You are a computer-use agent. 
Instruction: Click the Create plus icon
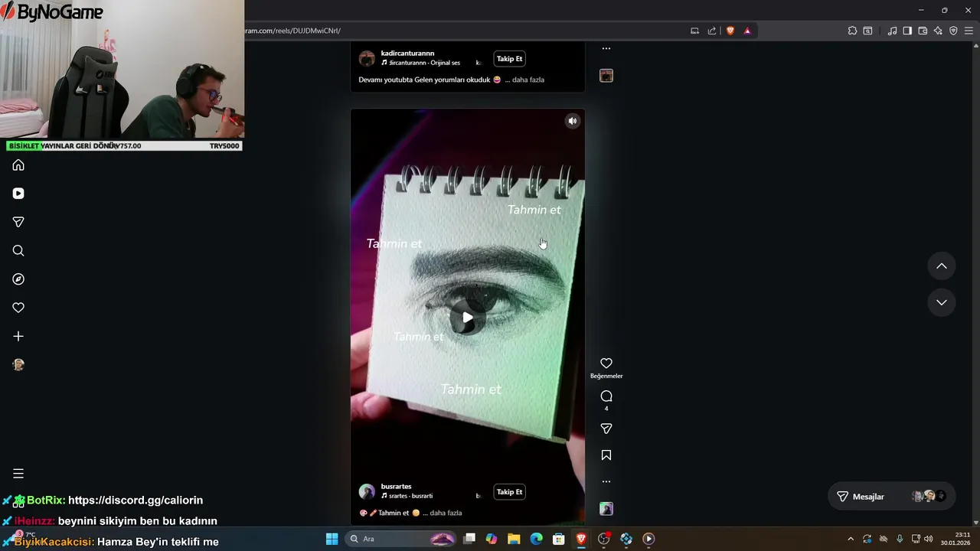[x=18, y=336]
